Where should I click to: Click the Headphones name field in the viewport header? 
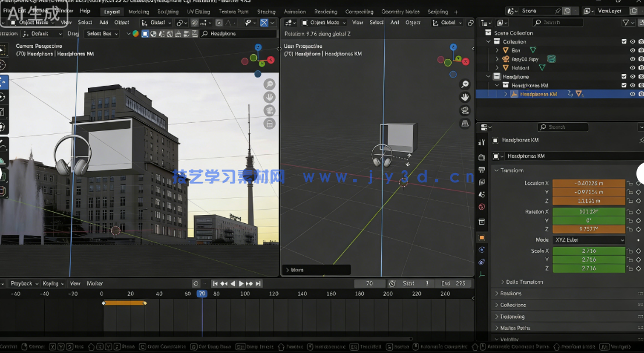point(239,33)
